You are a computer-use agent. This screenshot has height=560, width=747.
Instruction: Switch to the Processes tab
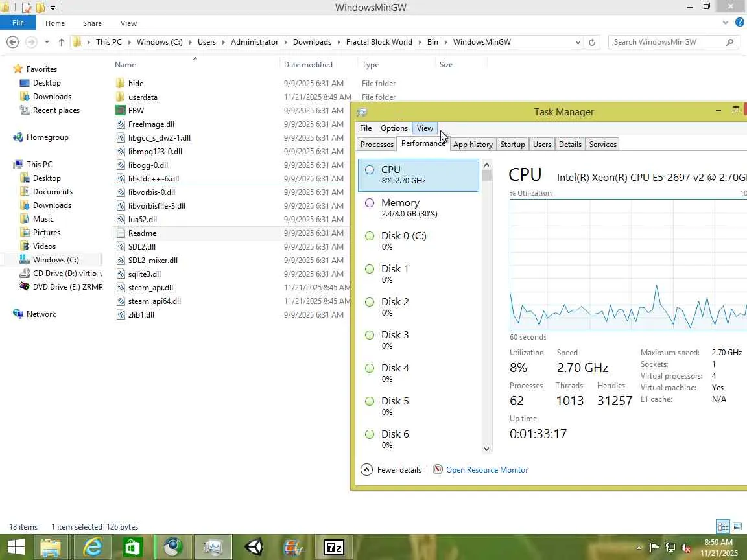(376, 145)
